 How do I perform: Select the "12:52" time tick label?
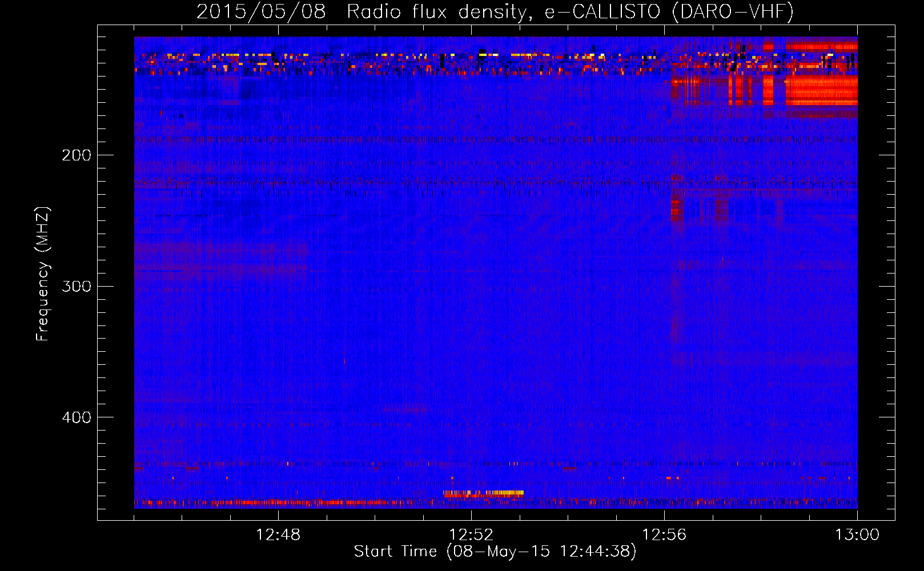pyautogui.click(x=471, y=535)
